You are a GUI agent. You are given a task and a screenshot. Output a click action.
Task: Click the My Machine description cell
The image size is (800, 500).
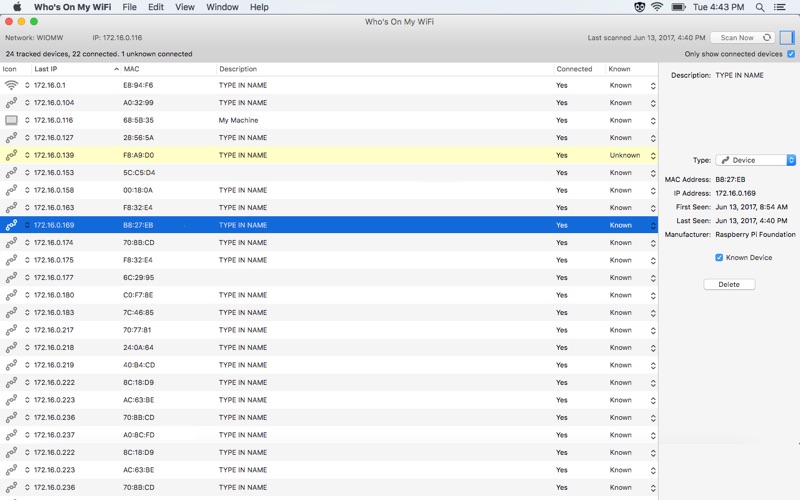pos(238,120)
